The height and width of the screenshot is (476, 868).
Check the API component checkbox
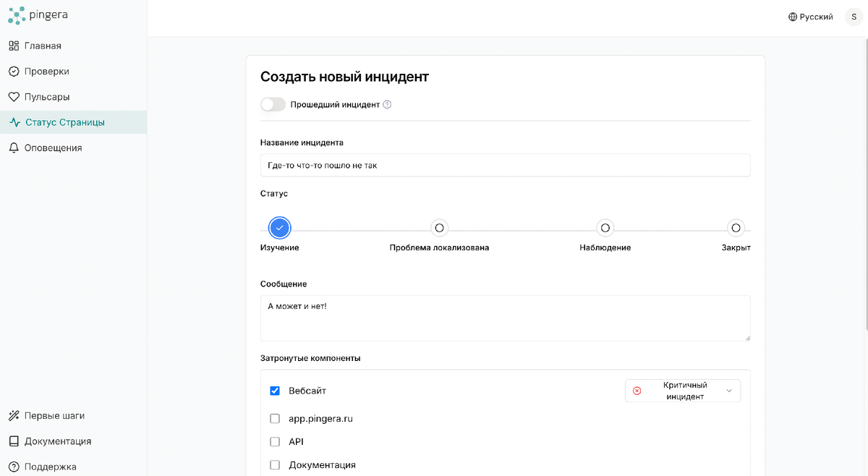275,441
